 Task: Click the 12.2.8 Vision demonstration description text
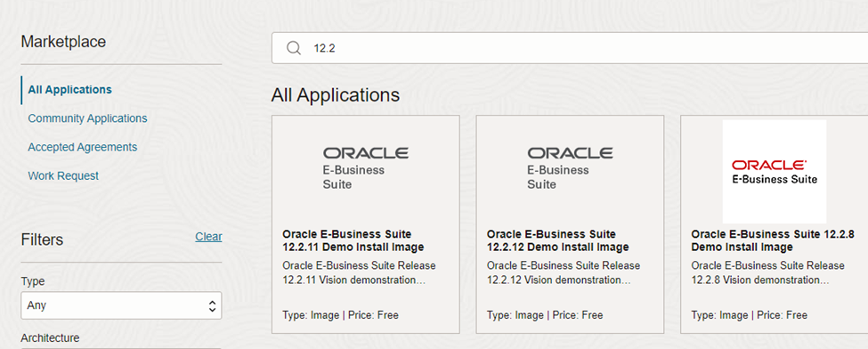[767, 273]
